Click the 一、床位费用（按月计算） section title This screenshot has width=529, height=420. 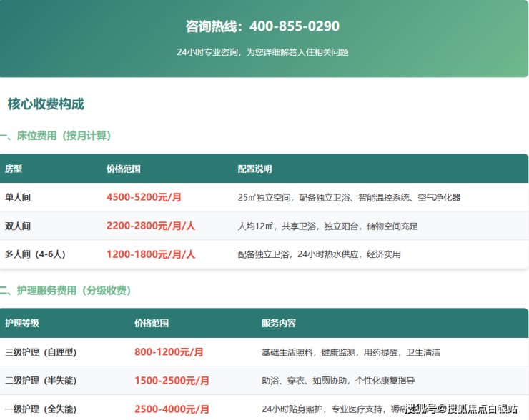[56, 135]
